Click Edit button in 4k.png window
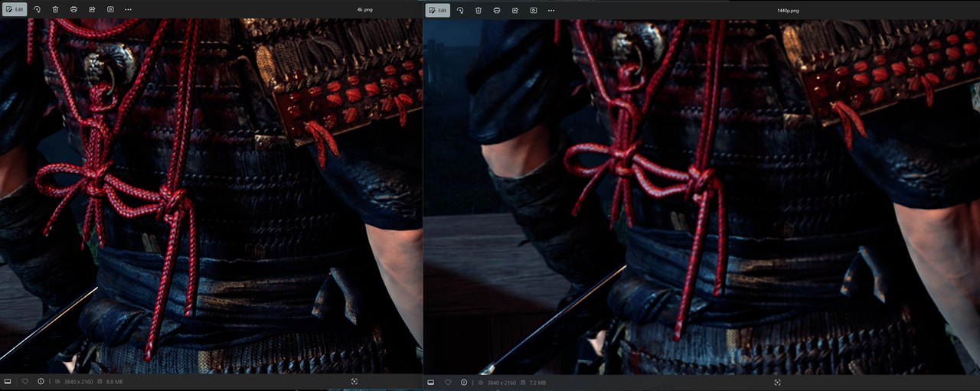The height and width of the screenshot is (391, 980). (15, 10)
